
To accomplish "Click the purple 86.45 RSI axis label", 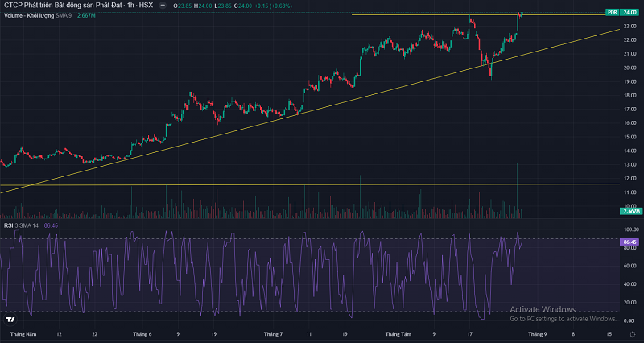I will point(630,242).
